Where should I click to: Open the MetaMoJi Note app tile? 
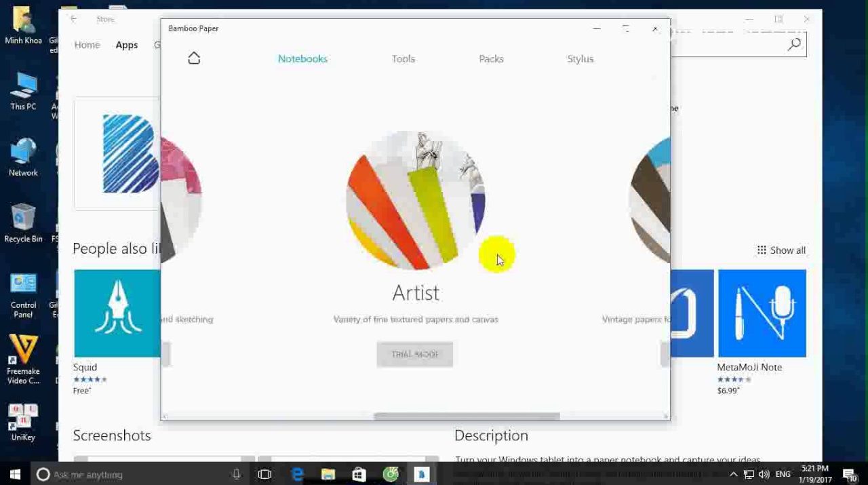[762, 313]
